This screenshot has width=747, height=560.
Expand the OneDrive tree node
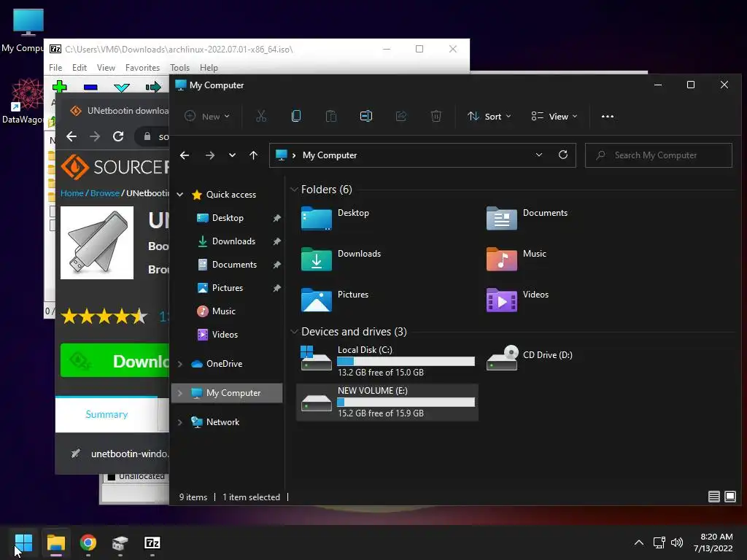click(180, 364)
